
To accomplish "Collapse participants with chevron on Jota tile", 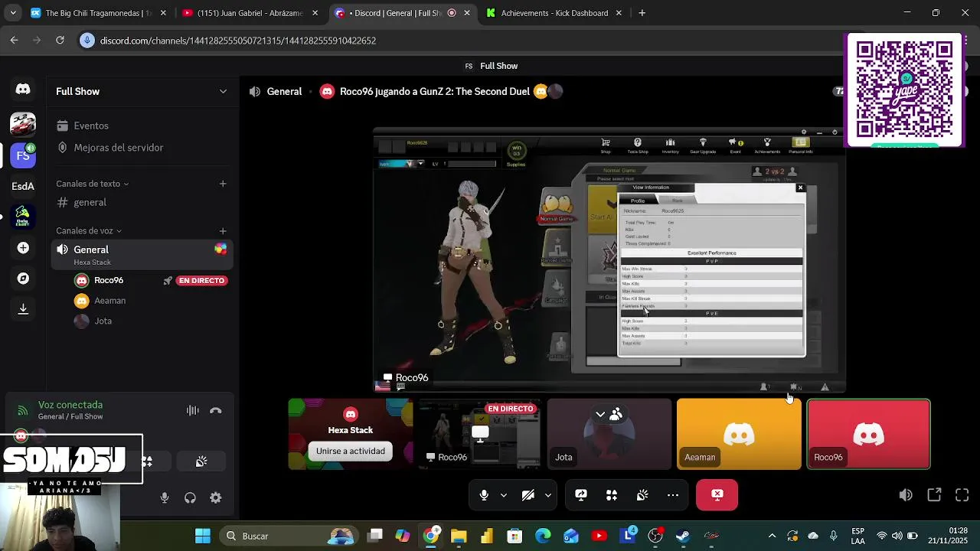I will point(600,414).
